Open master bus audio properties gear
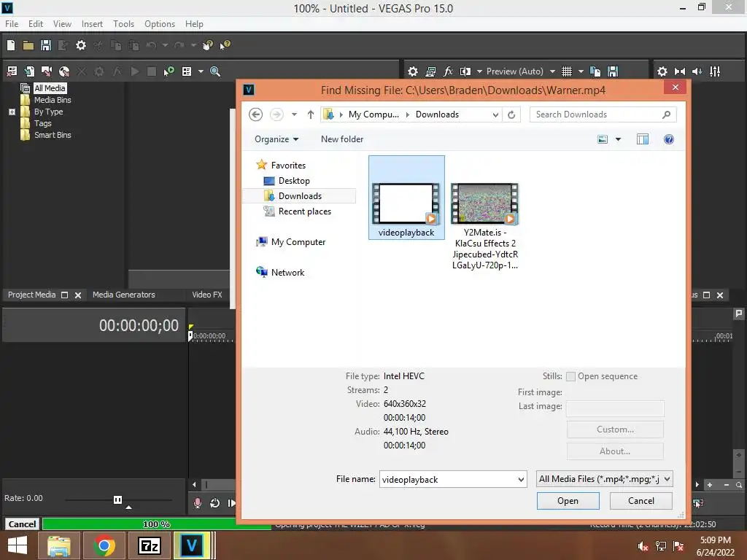Image resolution: width=747 pixels, height=560 pixels. pyautogui.click(x=662, y=71)
